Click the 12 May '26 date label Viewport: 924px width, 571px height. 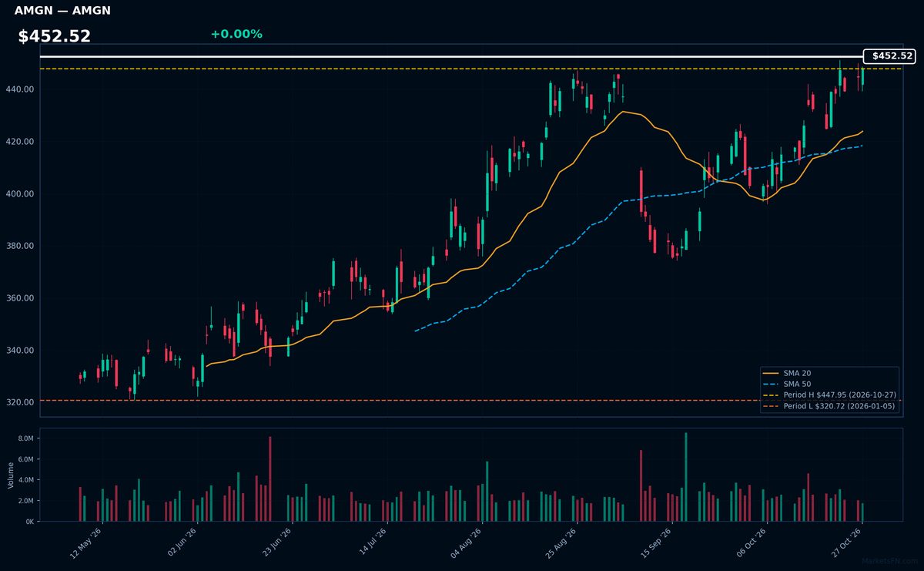(x=86, y=542)
